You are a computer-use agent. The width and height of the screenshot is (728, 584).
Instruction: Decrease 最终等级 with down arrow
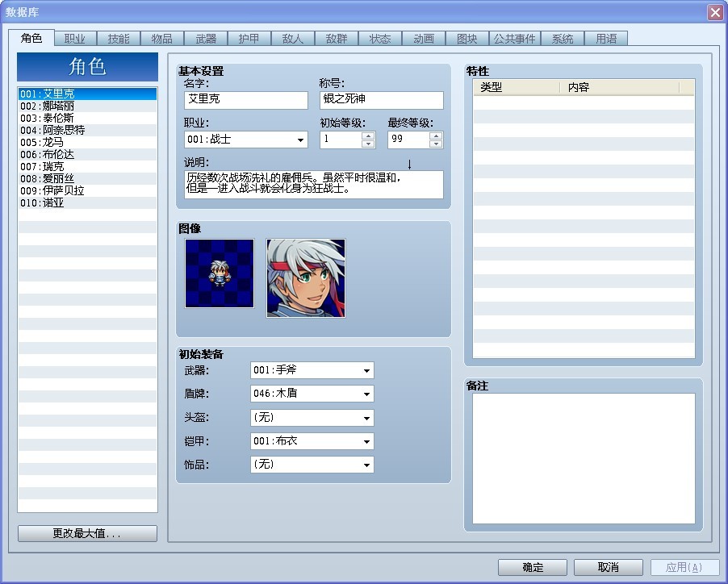[x=436, y=144]
